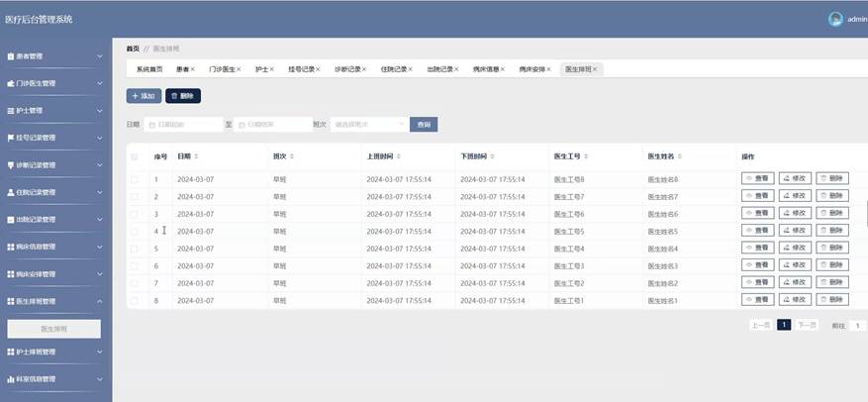
Task: Close the 医生排班 tab with its X
Action: pyautogui.click(x=595, y=69)
